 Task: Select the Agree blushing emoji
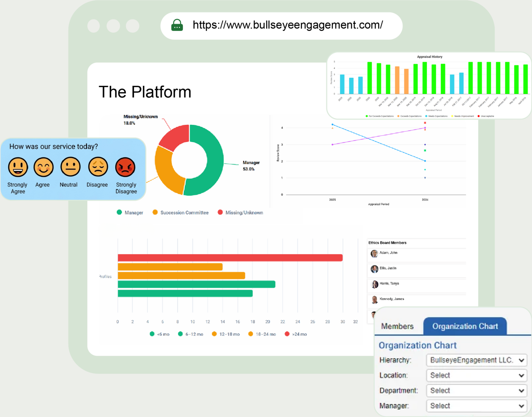(43, 167)
